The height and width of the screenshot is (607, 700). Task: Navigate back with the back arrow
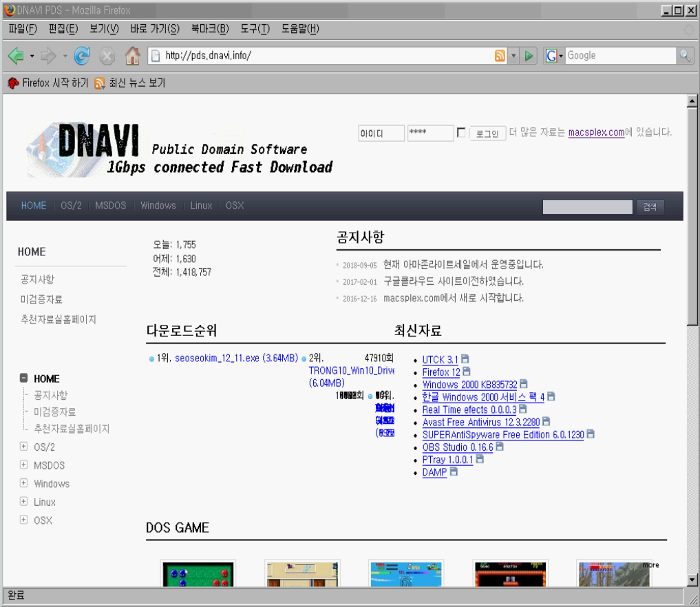click(16, 56)
